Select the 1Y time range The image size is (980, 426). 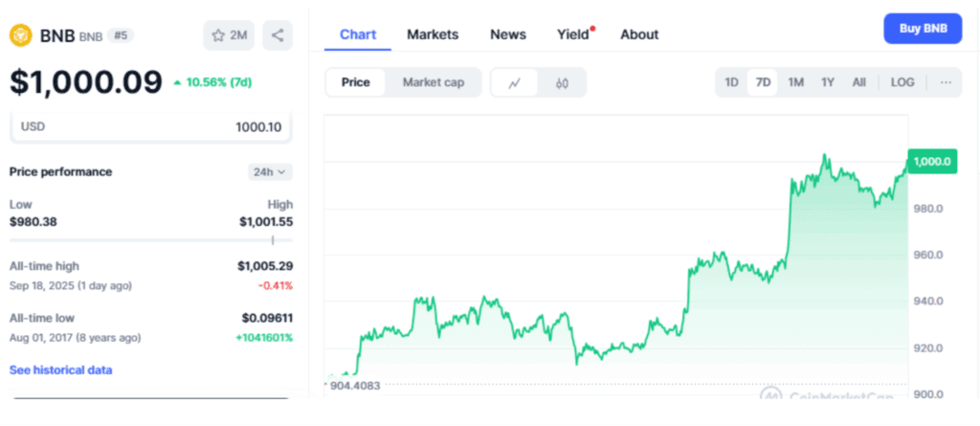pos(827,82)
